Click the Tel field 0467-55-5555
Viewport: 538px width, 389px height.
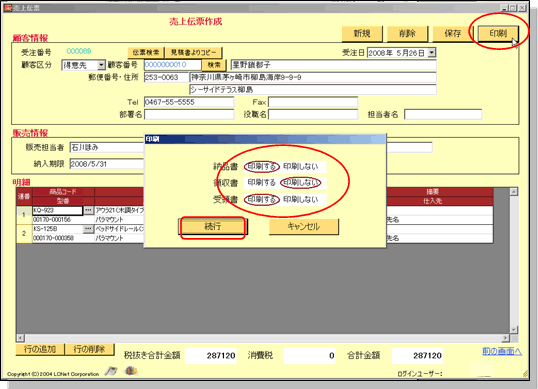pos(189,102)
